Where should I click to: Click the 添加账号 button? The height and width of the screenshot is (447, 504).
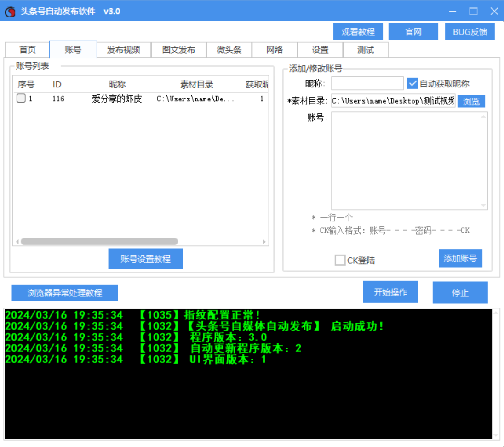click(460, 258)
